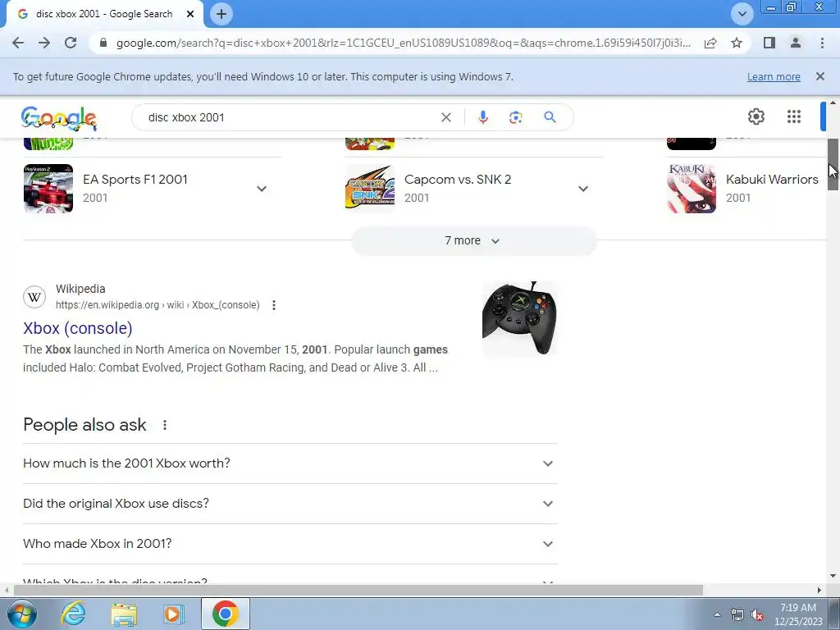Open the Capcom vs. SNK 2 cover thumbnail
This screenshot has width=840, height=630.
coord(370,189)
